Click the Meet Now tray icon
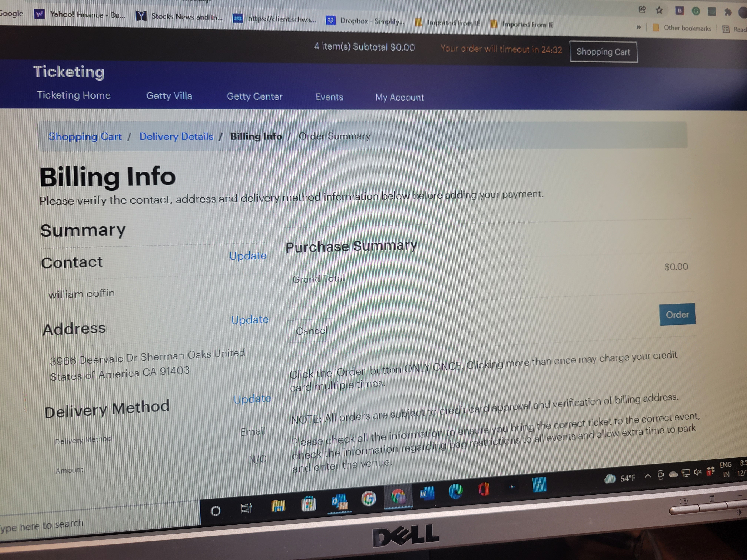Image resolution: width=747 pixels, height=560 pixels. 660,475
